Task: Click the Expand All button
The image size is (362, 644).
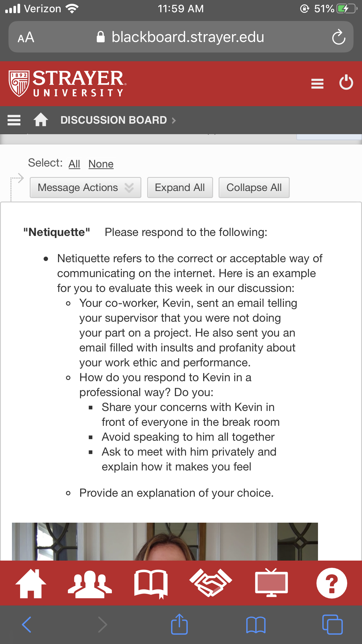Action: click(x=180, y=188)
